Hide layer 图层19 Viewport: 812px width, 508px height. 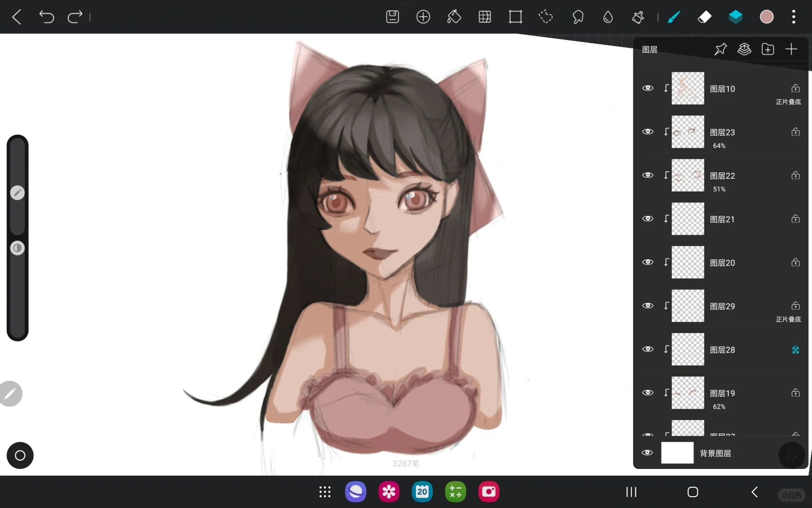pos(648,393)
